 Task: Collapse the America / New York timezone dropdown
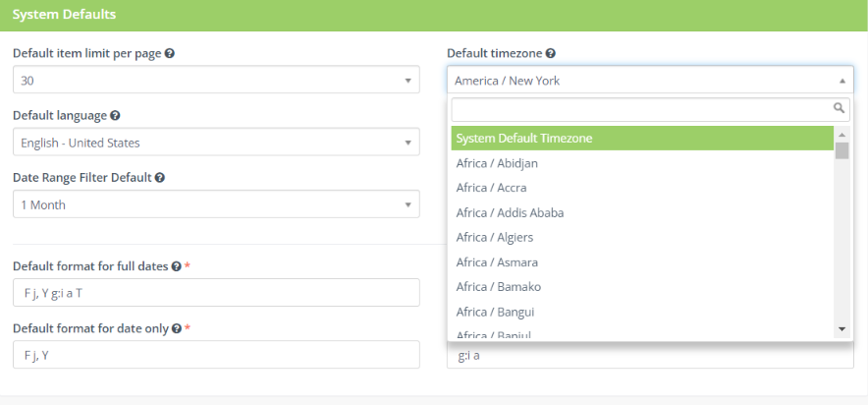tap(649, 81)
